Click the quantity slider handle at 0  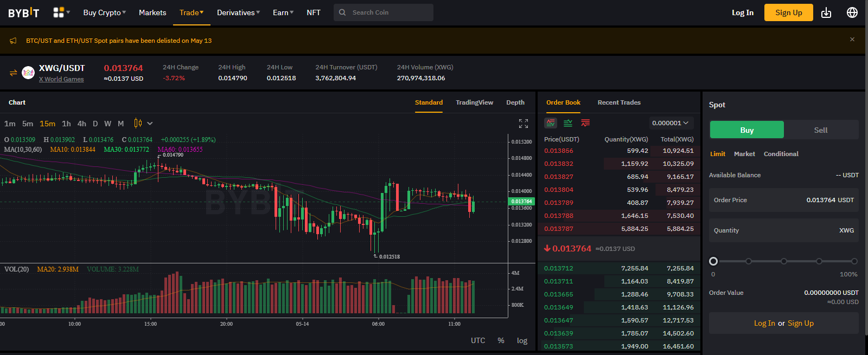(713, 261)
